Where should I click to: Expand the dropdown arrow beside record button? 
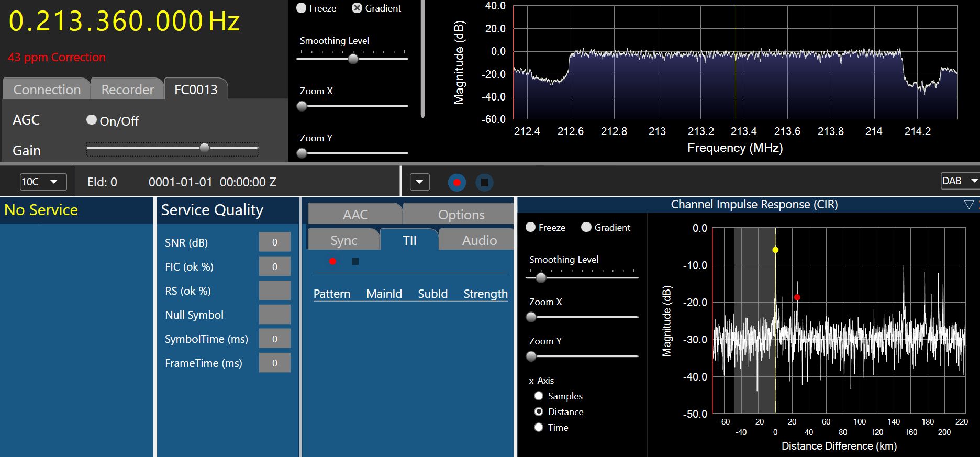point(419,182)
